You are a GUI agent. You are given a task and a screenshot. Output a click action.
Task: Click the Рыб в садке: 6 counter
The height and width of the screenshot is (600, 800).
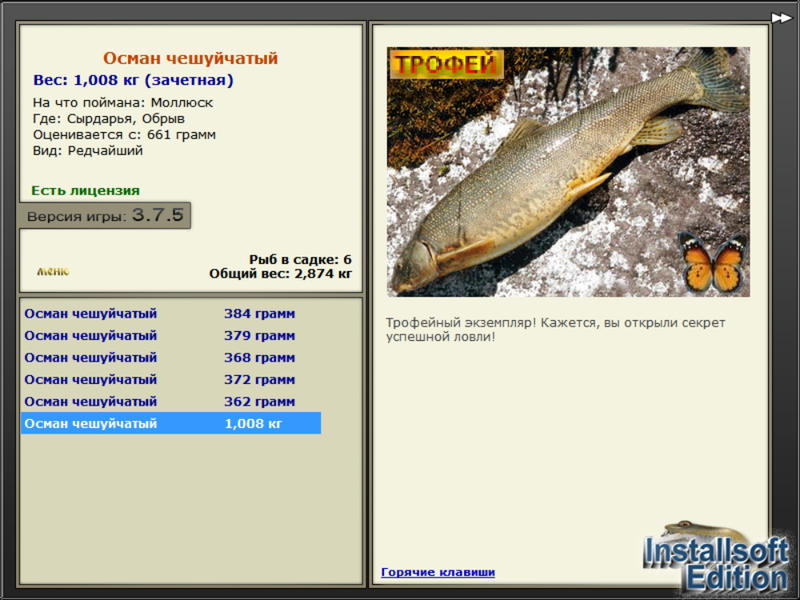[300, 259]
